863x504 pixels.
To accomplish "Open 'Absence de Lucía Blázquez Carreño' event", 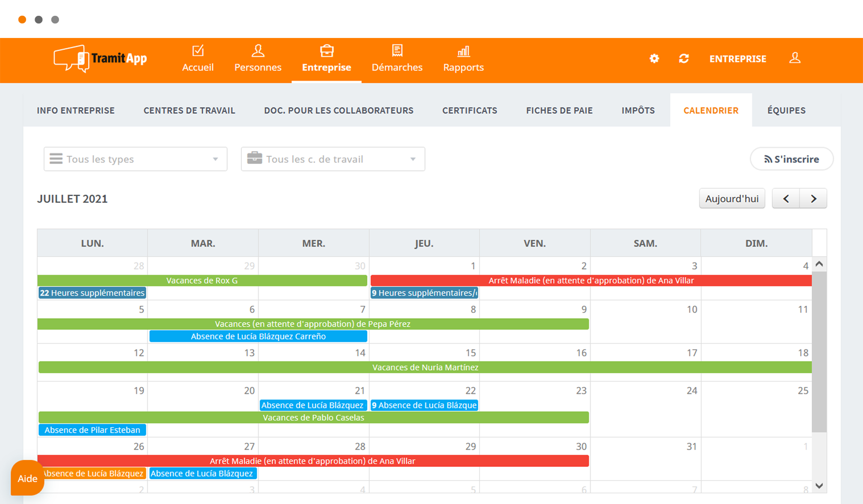I will pos(258,336).
